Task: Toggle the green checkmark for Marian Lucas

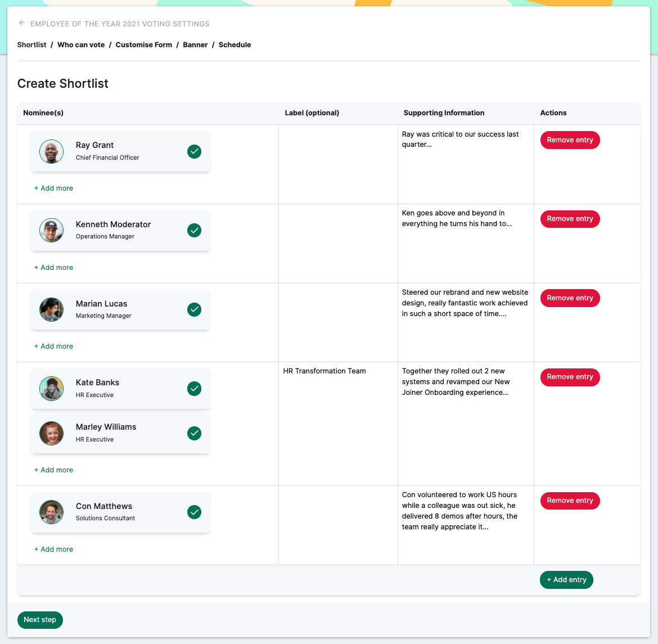Action: tap(194, 310)
